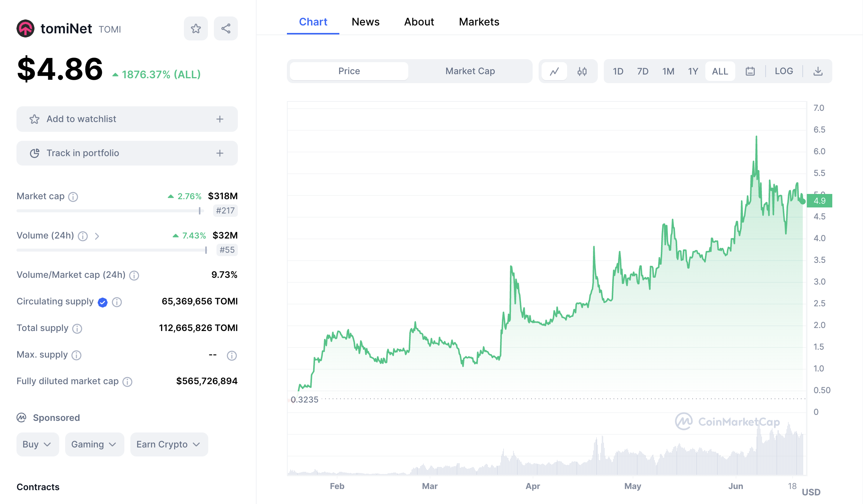
Task: Switch to candlestick chart view icon
Action: (x=582, y=71)
